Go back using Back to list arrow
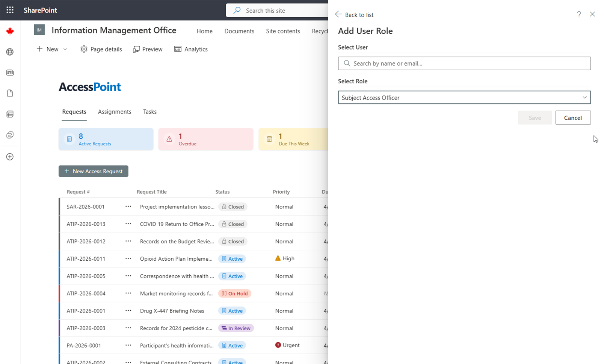Screen dimensions: 601x364 [x=338, y=14]
